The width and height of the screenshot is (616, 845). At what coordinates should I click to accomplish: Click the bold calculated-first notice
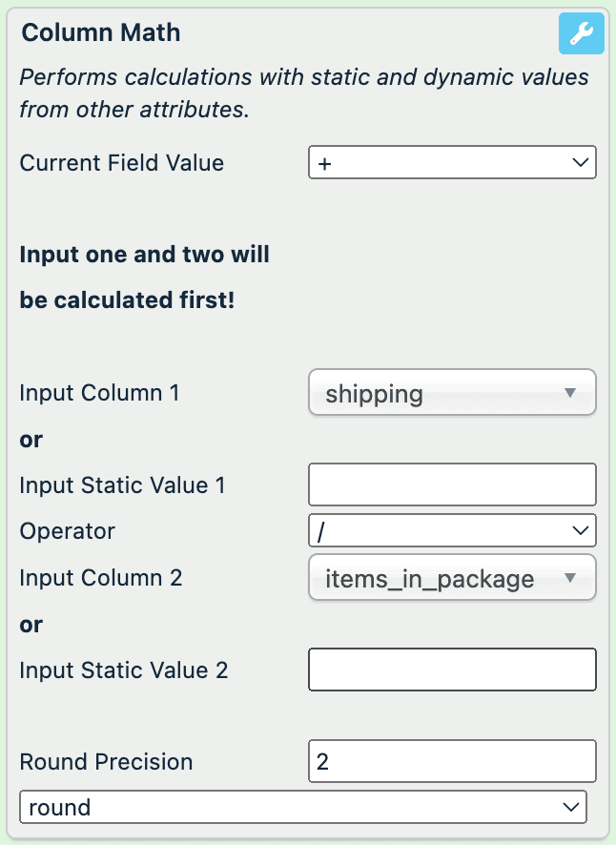(x=144, y=278)
